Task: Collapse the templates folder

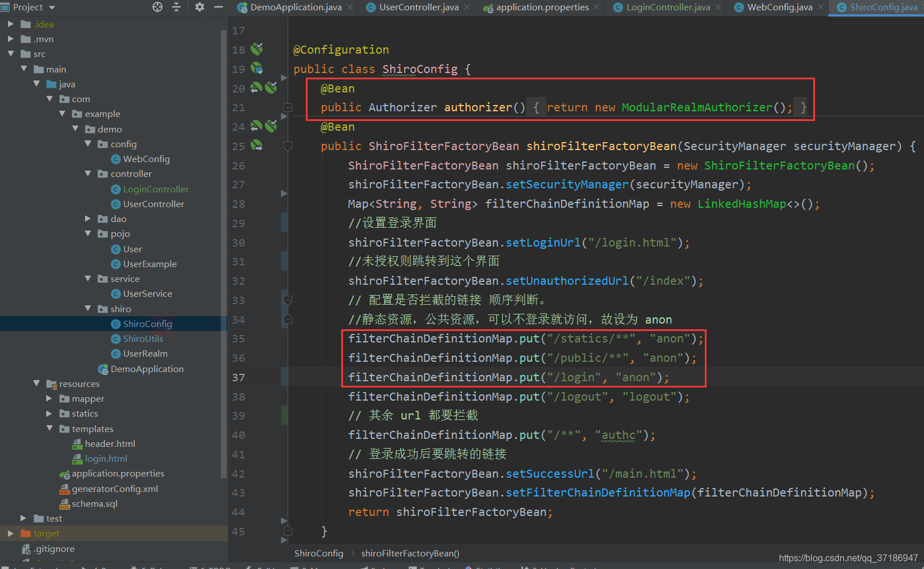Action: (x=49, y=428)
